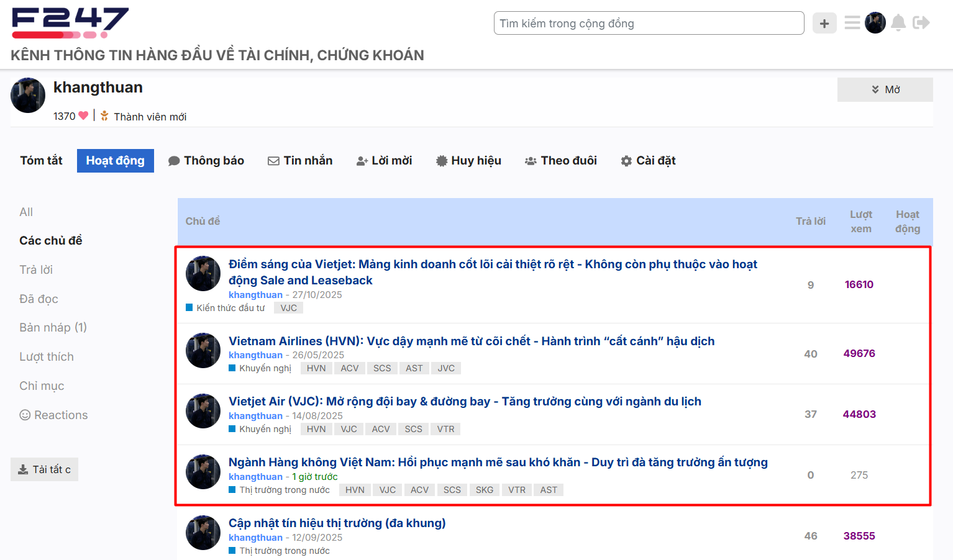Click the Thành viên mới badge icon
Viewport: 953px width, 560px height.
click(104, 116)
